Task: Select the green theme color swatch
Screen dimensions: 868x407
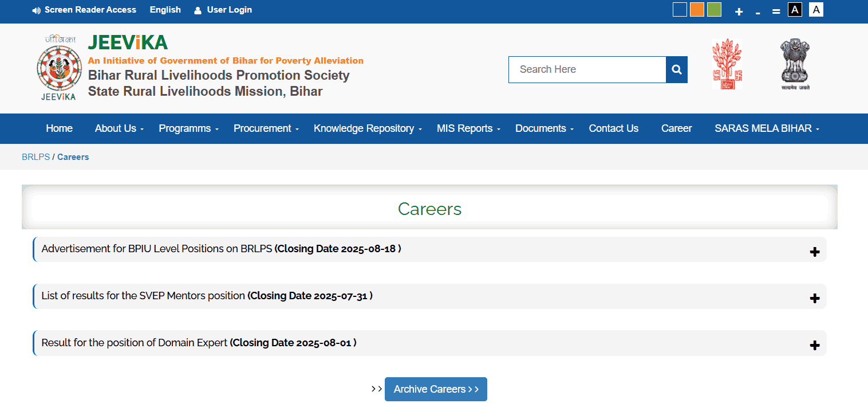Action: (714, 9)
